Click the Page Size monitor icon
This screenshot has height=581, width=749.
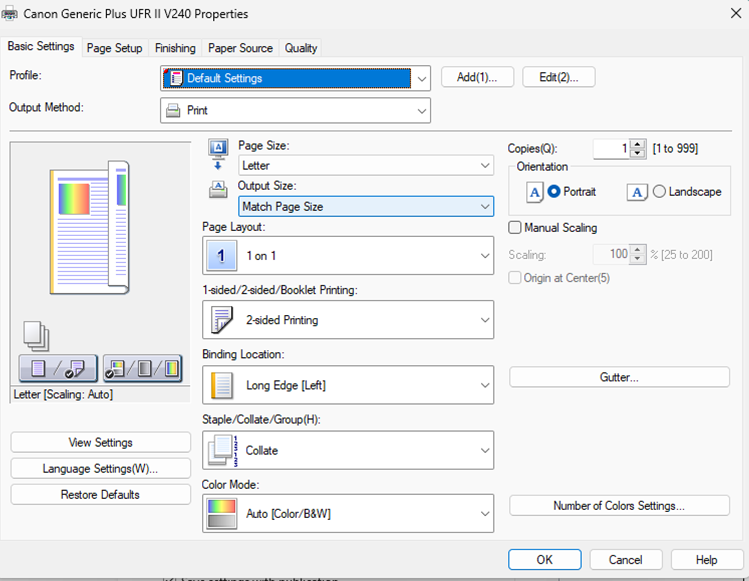click(x=218, y=154)
